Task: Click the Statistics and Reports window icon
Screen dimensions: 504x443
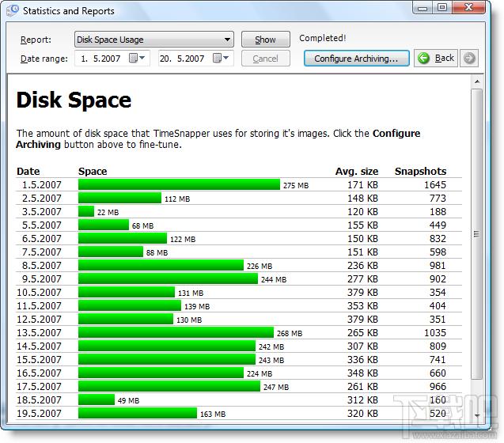Action: (x=13, y=10)
